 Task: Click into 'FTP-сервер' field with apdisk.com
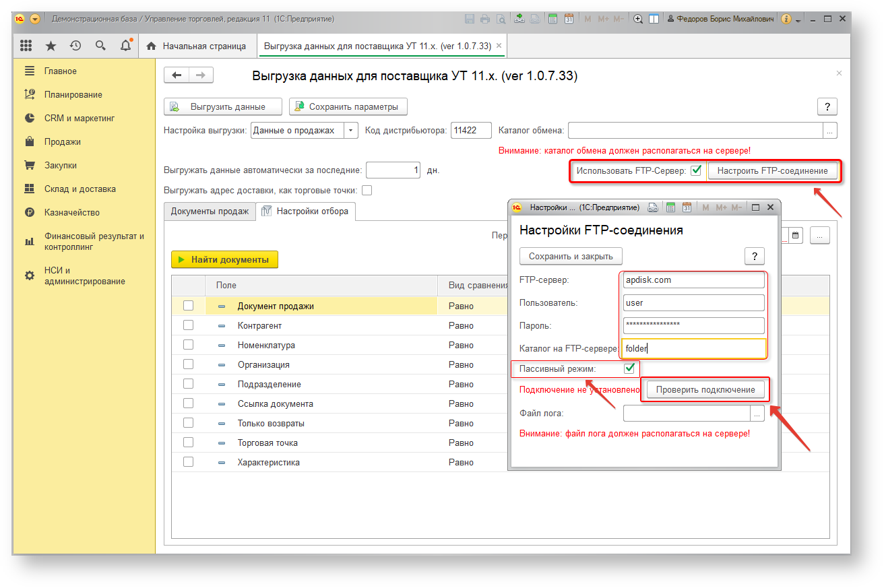point(694,280)
